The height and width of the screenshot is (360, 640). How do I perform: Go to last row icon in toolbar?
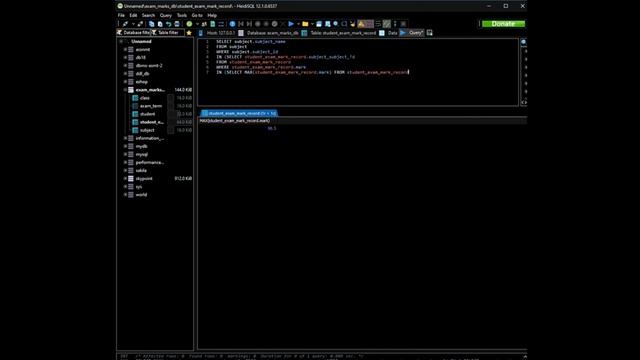click(249, 24)
